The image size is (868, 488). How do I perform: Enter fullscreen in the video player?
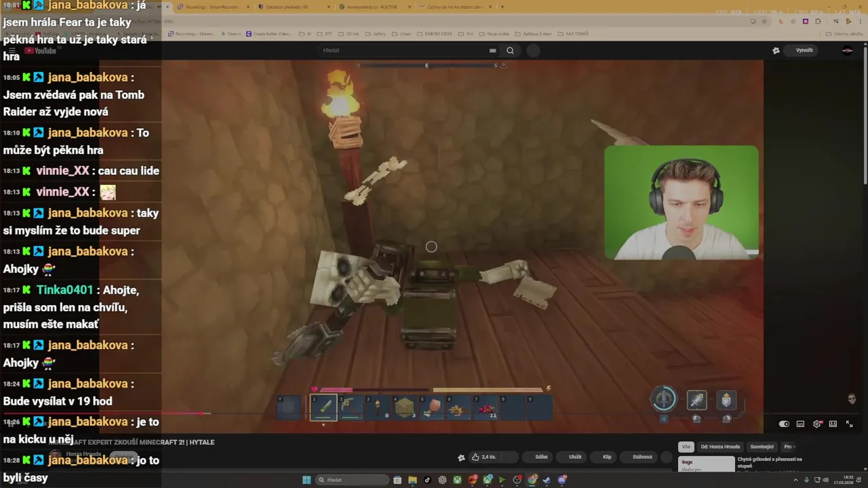[849, 424]
